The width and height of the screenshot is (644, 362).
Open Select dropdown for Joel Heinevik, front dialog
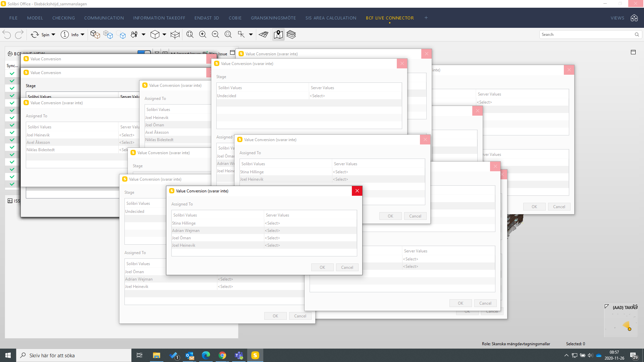[310, 245]
